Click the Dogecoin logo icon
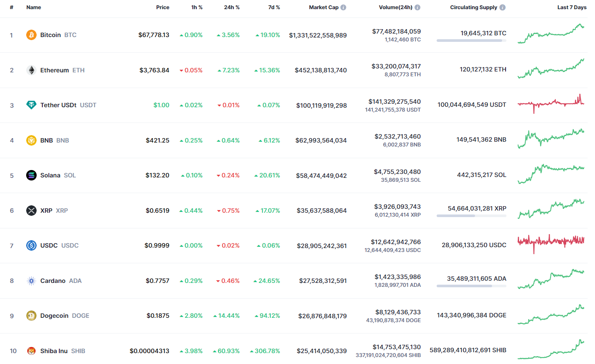Image resolution: width=595 pixels, height=364 pixels. (31, 316)
